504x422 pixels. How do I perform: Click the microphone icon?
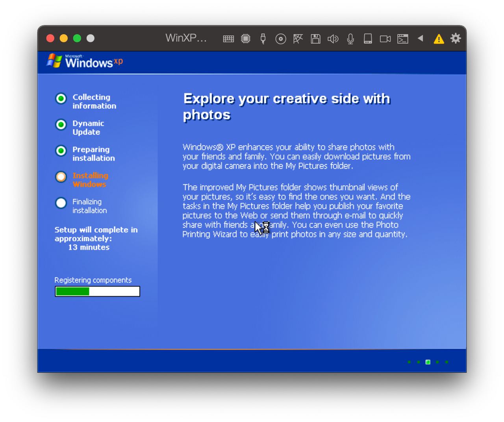[350, 39]
